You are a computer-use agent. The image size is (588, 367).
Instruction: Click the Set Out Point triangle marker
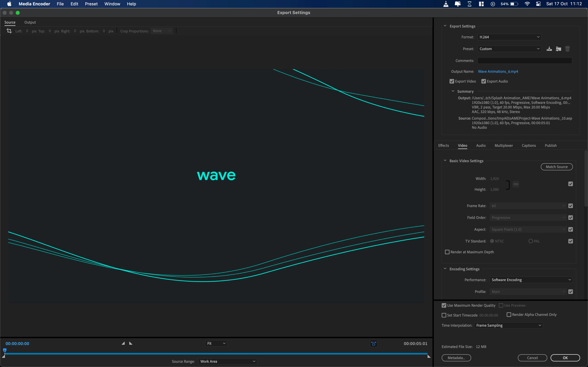(131, 343)
